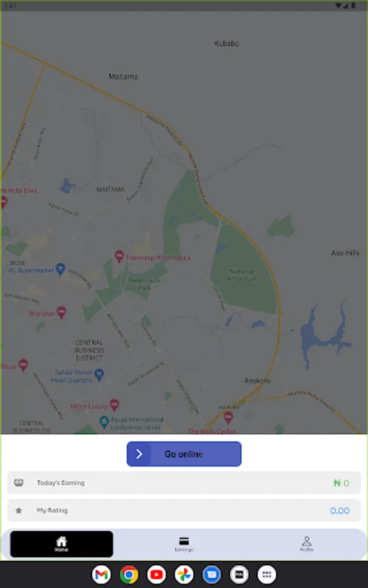Open the Home tab
368x588 pixels.
tap(61, 544)
